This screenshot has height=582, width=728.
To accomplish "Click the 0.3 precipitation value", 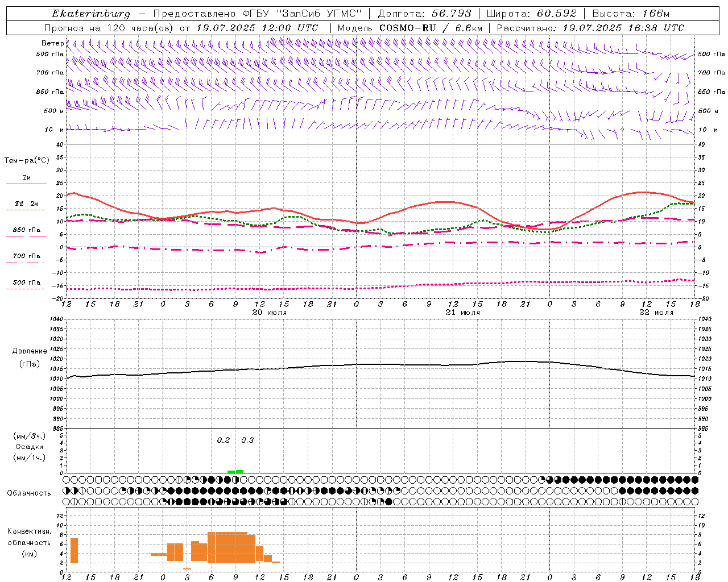I will click(247, 440).
